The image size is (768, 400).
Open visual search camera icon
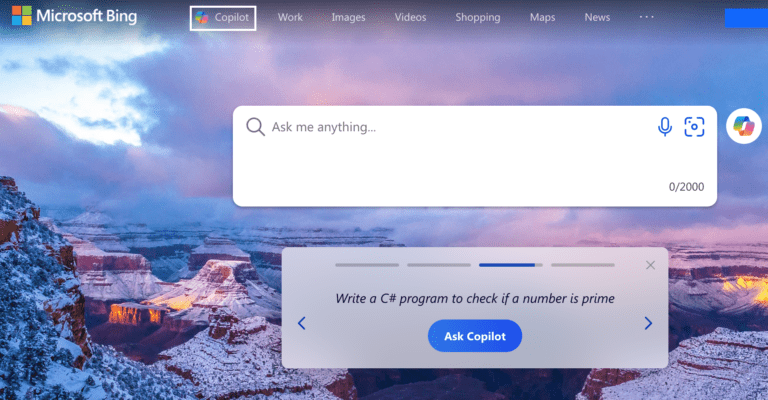[694, 127]
